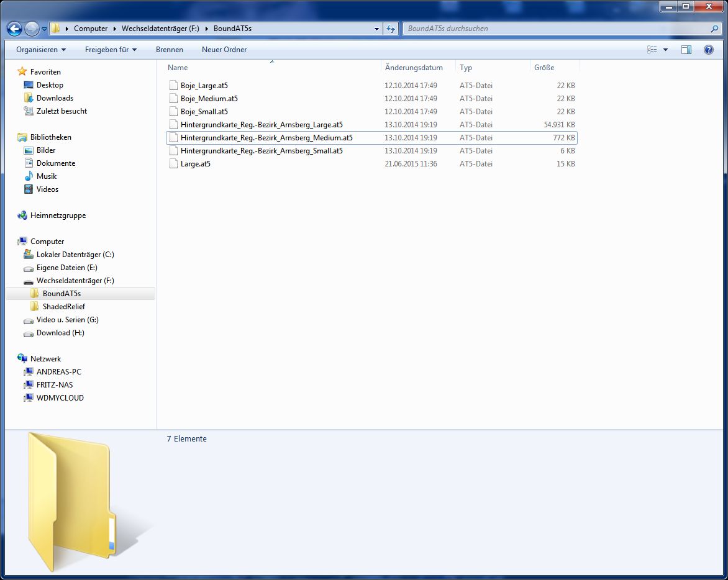Sort by Änderungsdatum column header
728x580 pixels.
point(414,68)
